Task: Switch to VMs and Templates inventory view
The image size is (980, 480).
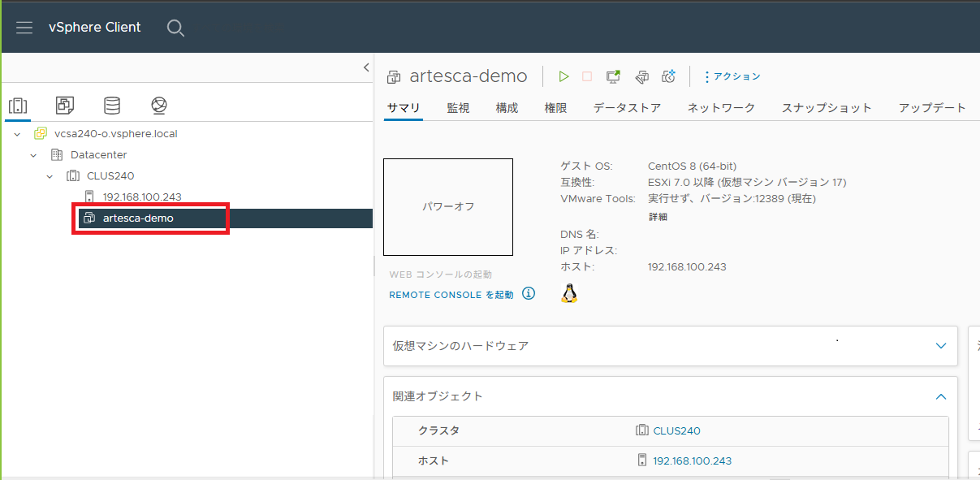Action: click(x=65, y=106)
